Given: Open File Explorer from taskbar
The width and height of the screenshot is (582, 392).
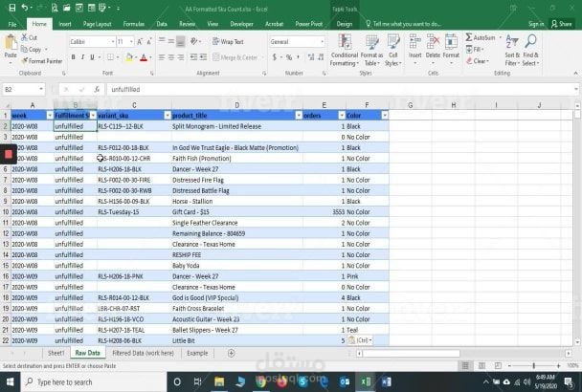Looking at the screenshot, I should pyautogui.click(x=219, y=382).
